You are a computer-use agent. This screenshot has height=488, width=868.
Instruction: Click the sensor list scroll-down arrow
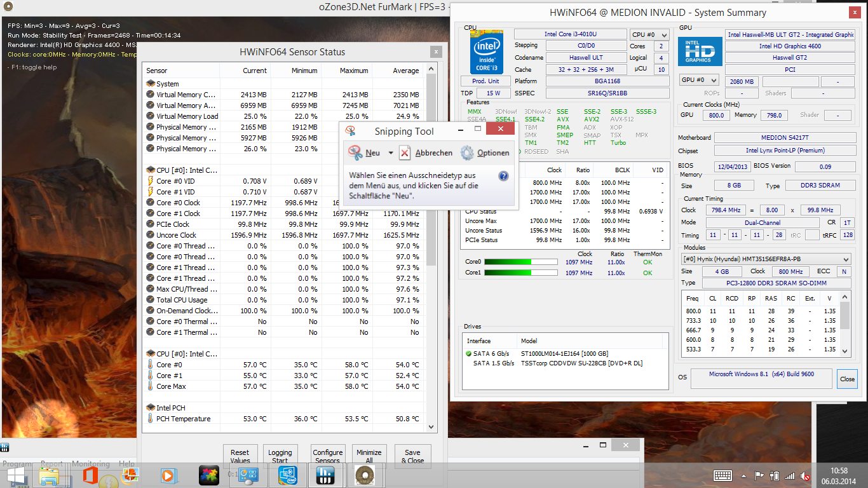pos(432,427)
